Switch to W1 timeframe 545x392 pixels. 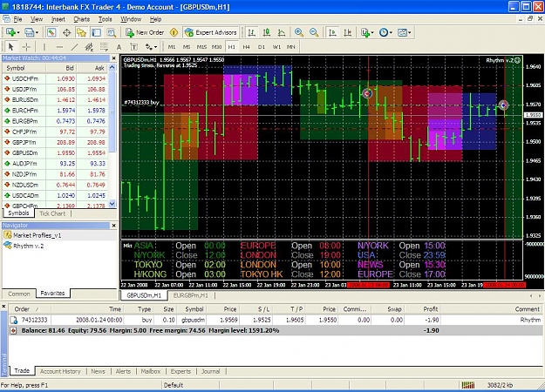point(276,46)
